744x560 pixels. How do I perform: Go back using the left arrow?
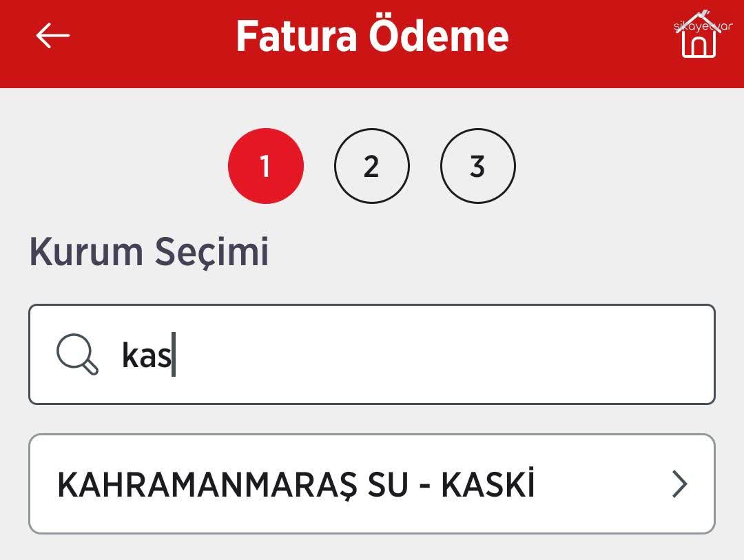coord(52,36)
